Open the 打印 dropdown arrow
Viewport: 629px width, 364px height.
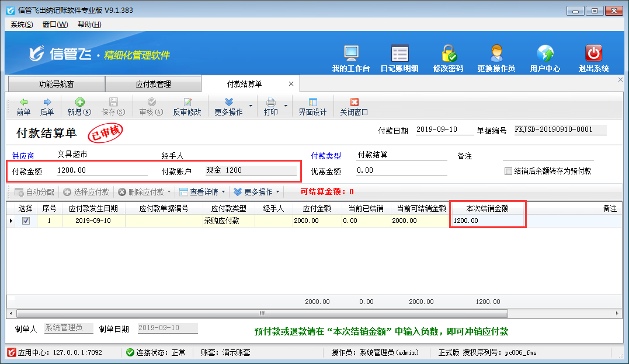pos(286,106)
